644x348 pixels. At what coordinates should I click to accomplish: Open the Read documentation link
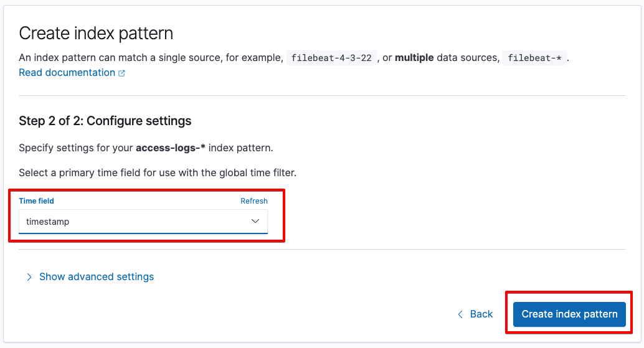[x=67, y=73]
